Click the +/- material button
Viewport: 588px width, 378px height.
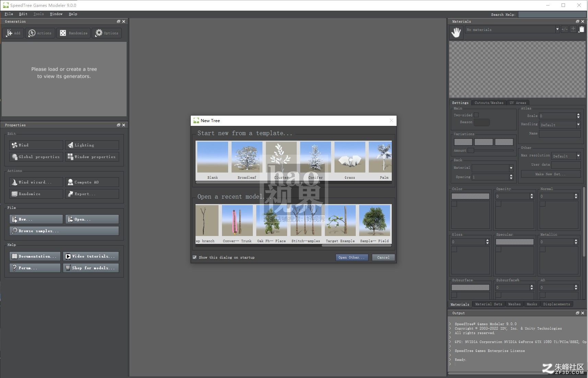coord(565,29)
